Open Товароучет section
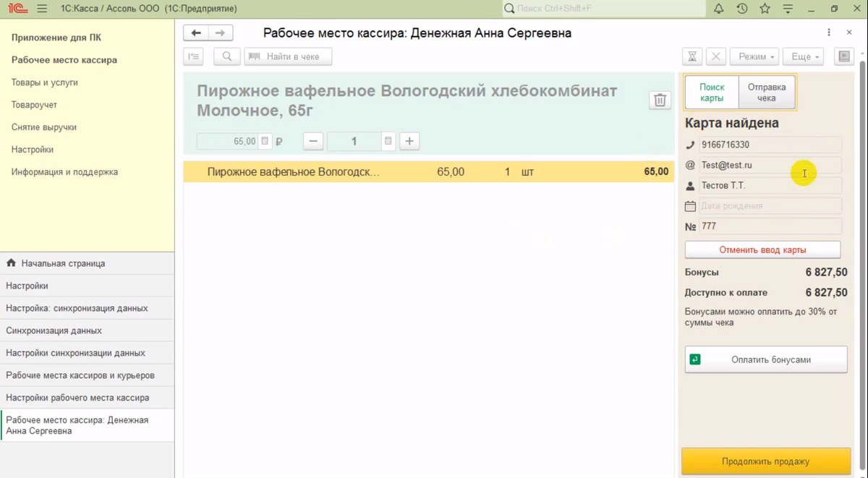 click(x=34, y=105)
